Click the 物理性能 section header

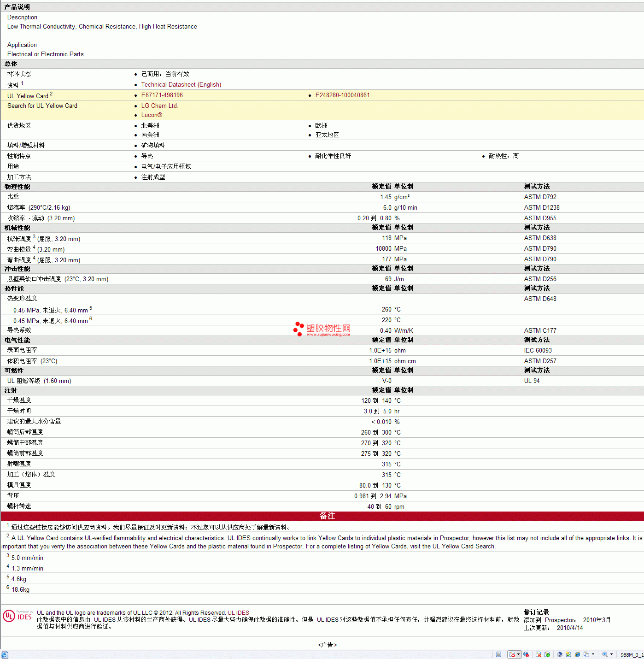point(17,187)
